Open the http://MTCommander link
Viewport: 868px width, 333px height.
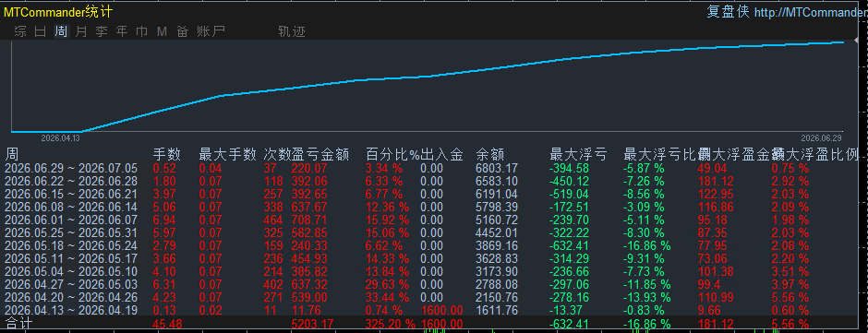[811, 12]
